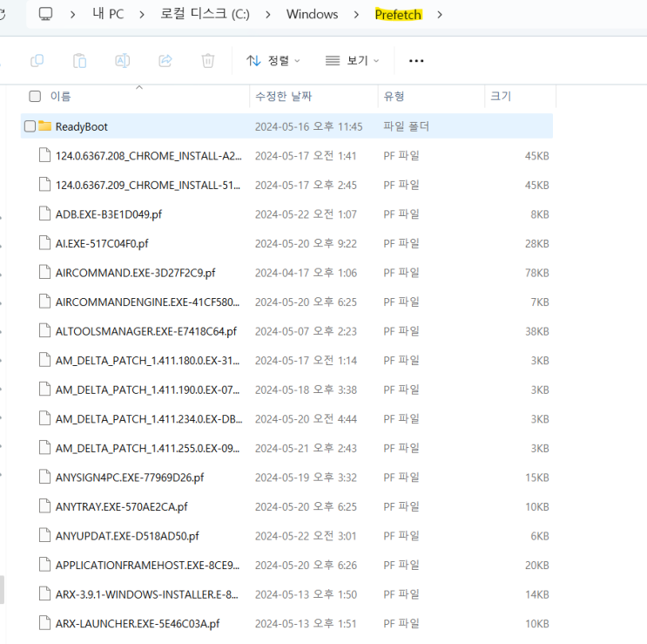Viewport: 647px width, 644px height.
Task: Click the 파일 폴더 type cell
Action: point(407,126)
